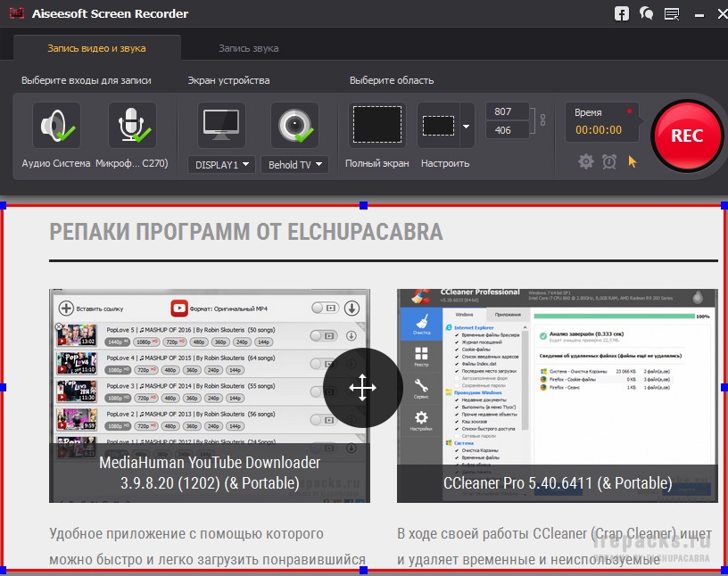Click the Aiseesoft Screen Recorder logo icon

tap(17, 13)
